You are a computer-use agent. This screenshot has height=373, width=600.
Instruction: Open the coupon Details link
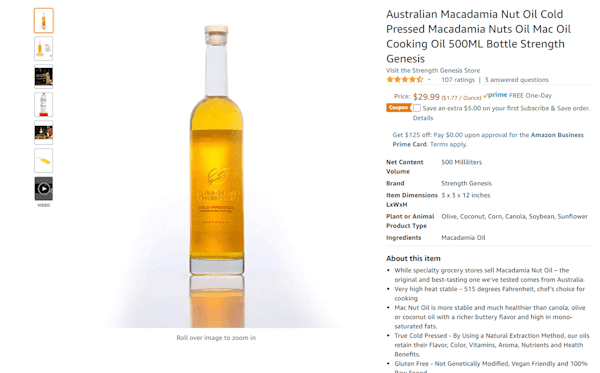tap(423, 118)
